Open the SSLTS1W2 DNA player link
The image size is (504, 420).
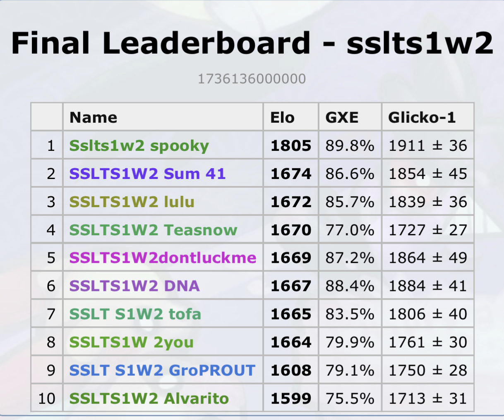click(134, 286)
